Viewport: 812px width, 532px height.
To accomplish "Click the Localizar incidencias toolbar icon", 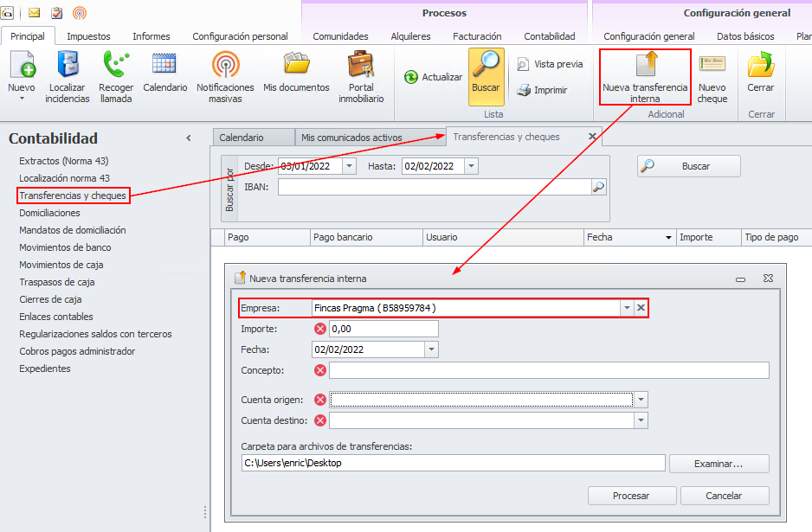I will pyautogui.click(x=68, y=67).
